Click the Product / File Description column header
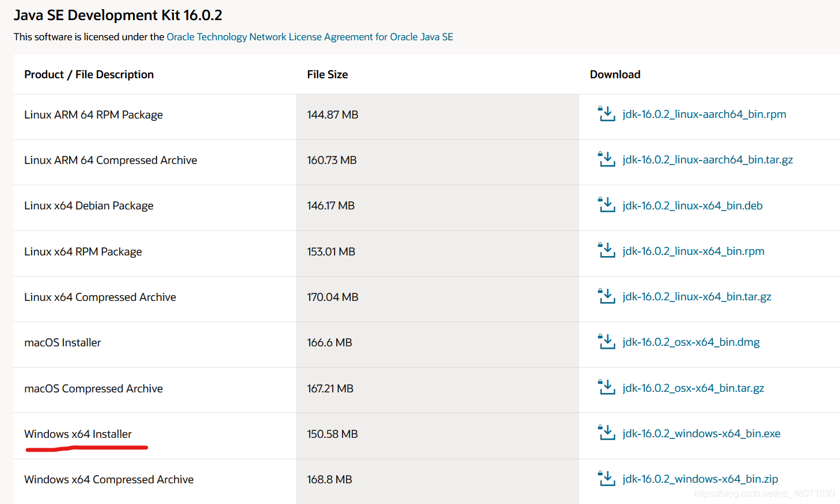 89,74
